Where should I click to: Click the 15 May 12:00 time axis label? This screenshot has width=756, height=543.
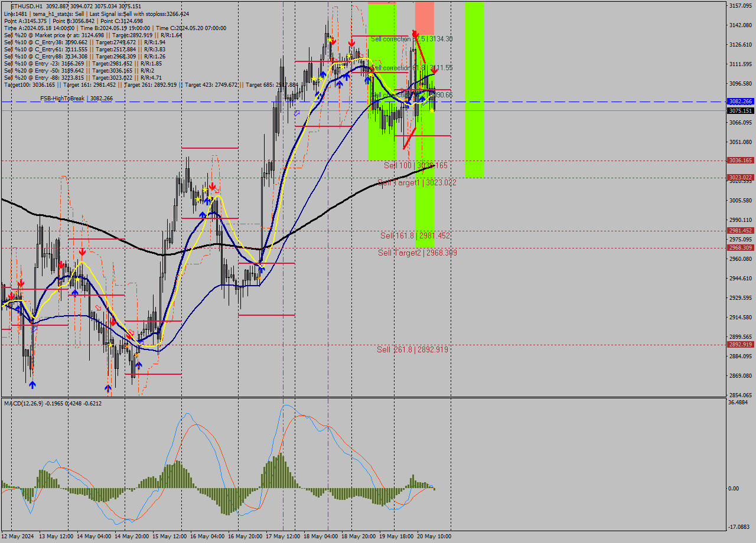pos(171,537)
